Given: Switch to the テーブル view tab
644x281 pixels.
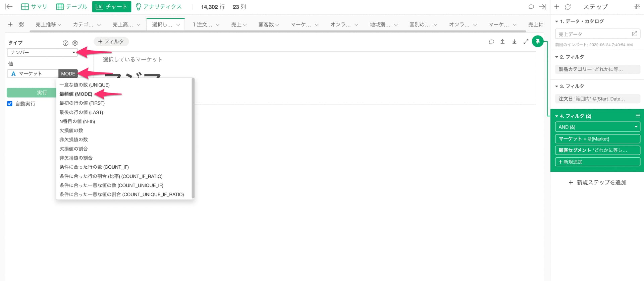Looking at the screenshot, I should pyautogui.click(x=71, y=7).
